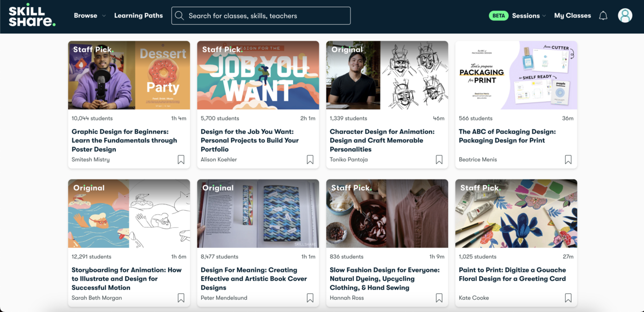
Task: Click the BETA badge next to Sessions
Action: click(498, 16)
